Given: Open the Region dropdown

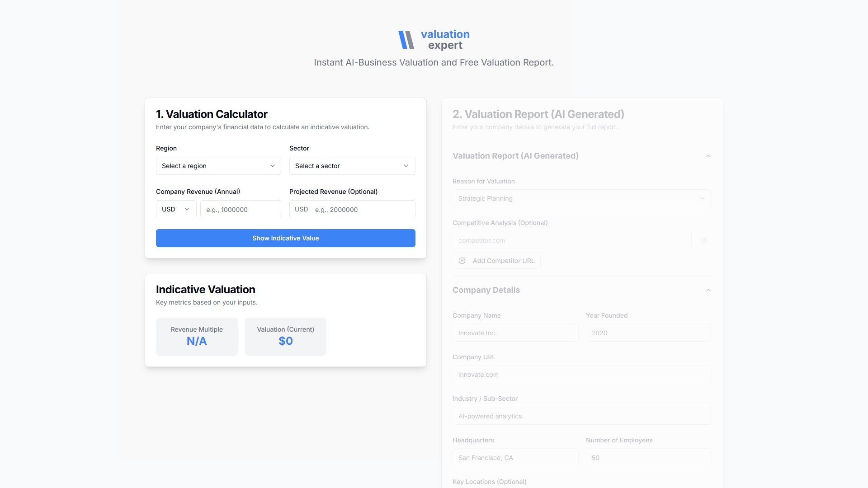Looking at the screenshot, I should [x=219, y=166].
